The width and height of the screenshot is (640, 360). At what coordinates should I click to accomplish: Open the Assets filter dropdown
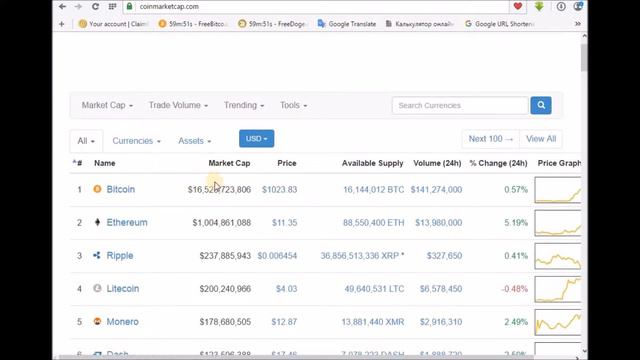194,141
